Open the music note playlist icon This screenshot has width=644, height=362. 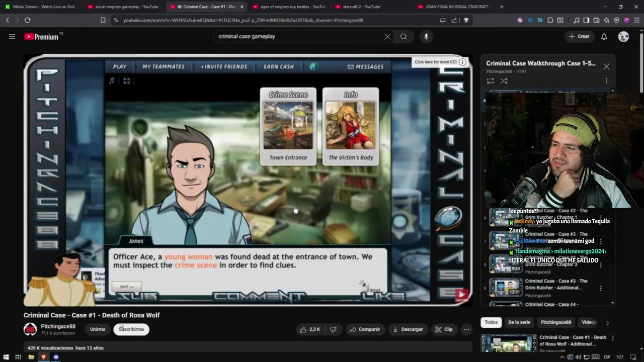click(576, 20)
